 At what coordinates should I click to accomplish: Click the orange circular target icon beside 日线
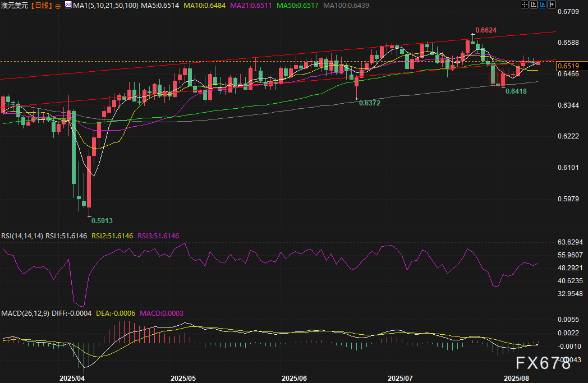pyautogui.click(x=59, y=5)
